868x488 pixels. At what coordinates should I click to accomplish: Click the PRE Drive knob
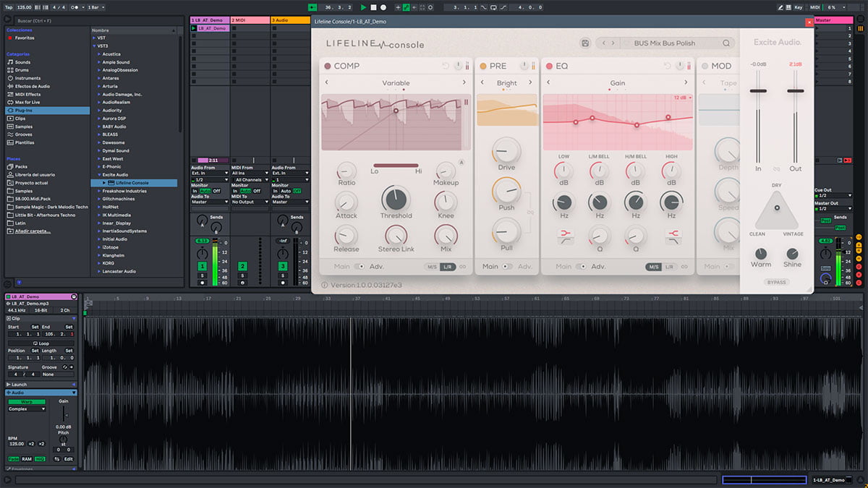pos(506,151)
